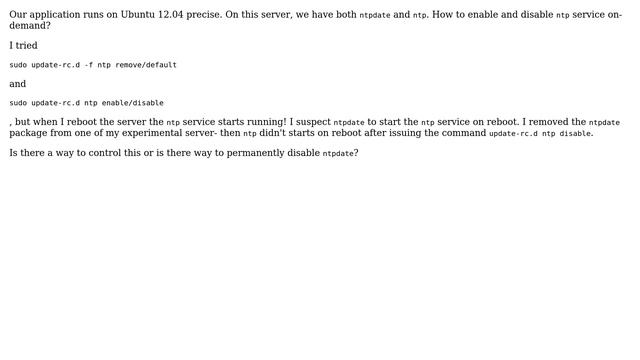Click the 'sudo update-rc.d ntp enable/disable' code line
640x360 pixels.
pyautogui.click(x=86, y=103)
